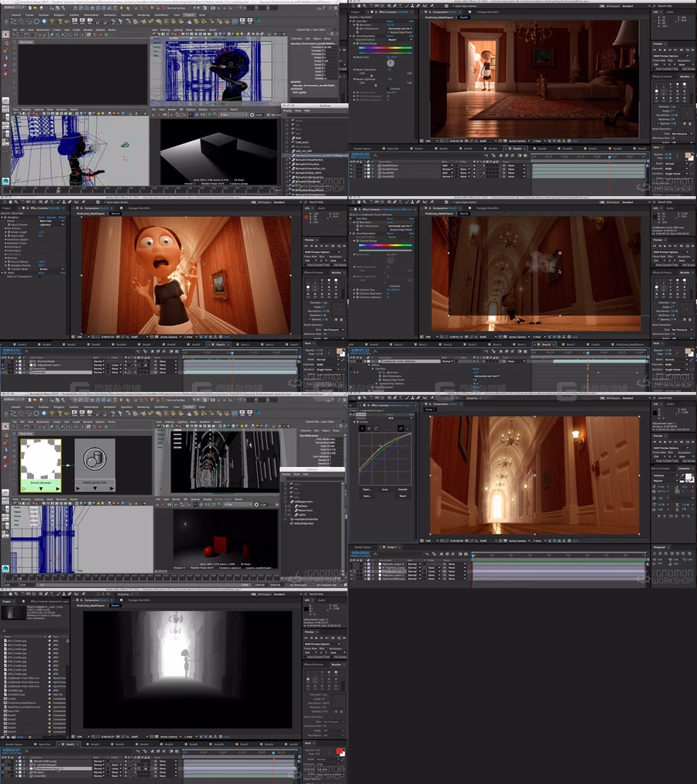The image size is (697, 784).
Task: Click the NURBS circle shelf icon in the black-cube-render Maya window
Action: point(36,22)
